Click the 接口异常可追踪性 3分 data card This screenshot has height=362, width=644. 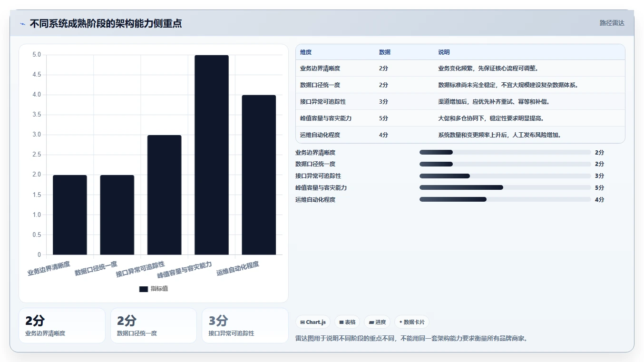245,325
